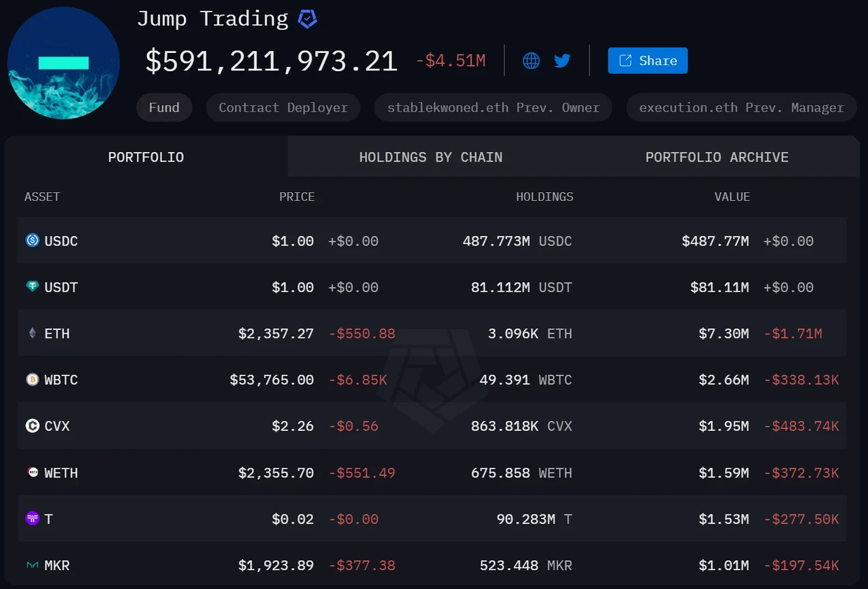Open the website globe icon
This screenshot has height=589, width=868.
click(x=531, y=61)
